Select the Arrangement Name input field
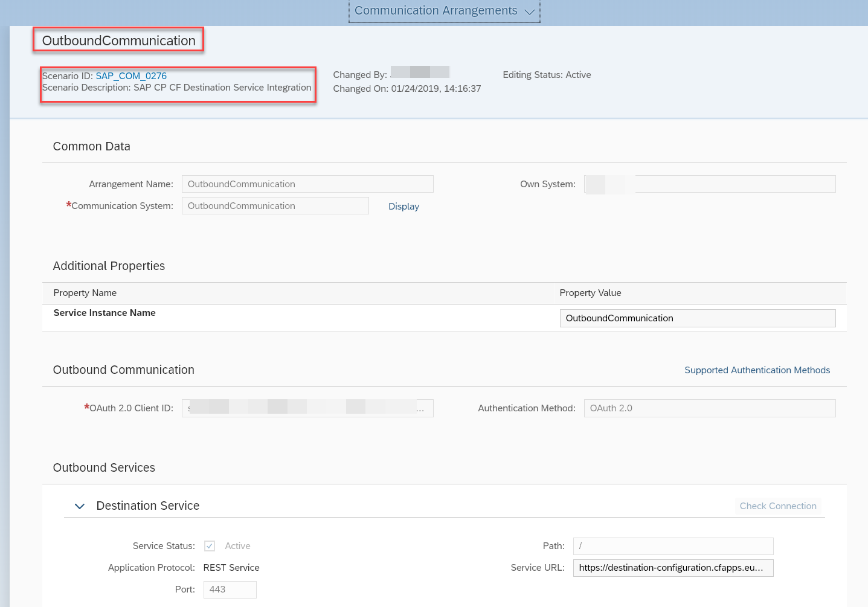 click(x=307, y=184)
